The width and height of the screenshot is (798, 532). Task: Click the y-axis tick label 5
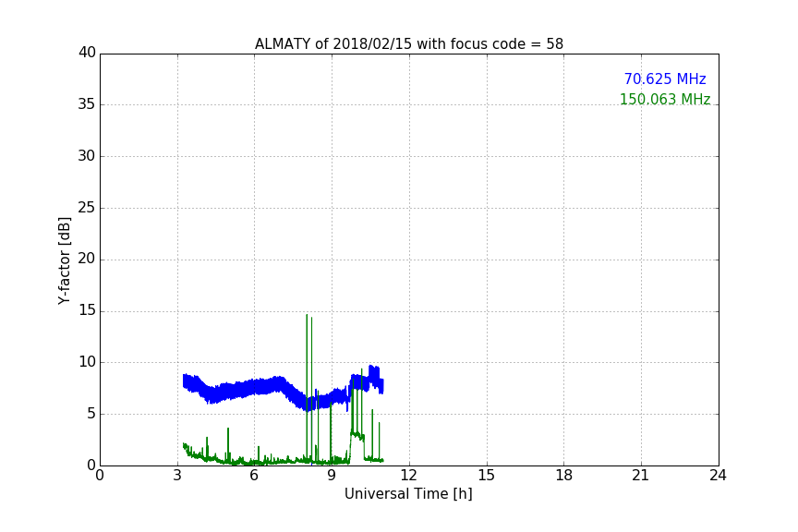[x=91, y=414]
